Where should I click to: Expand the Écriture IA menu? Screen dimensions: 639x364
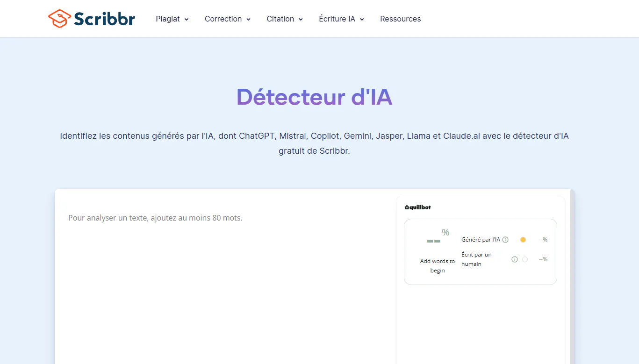[x=341, y=19]
